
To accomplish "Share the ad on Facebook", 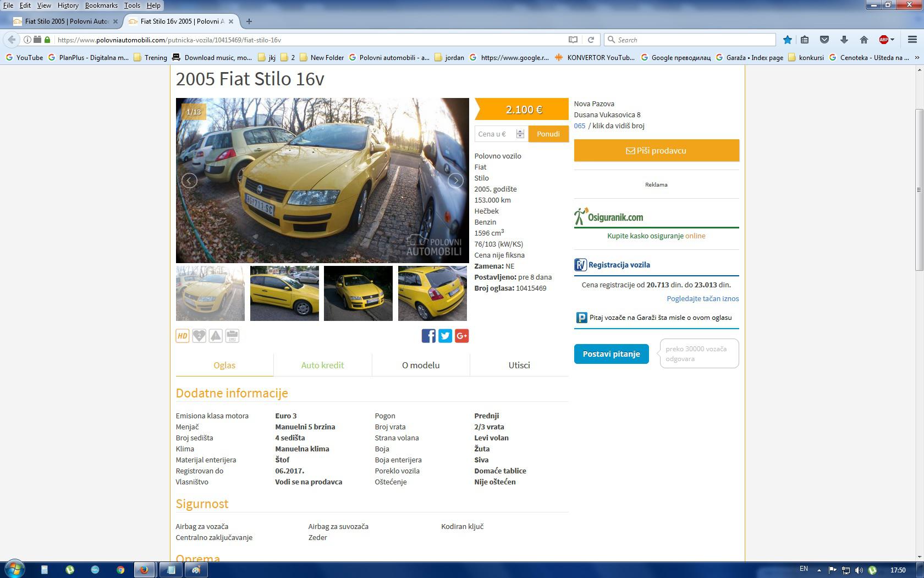I will point(428,336).
